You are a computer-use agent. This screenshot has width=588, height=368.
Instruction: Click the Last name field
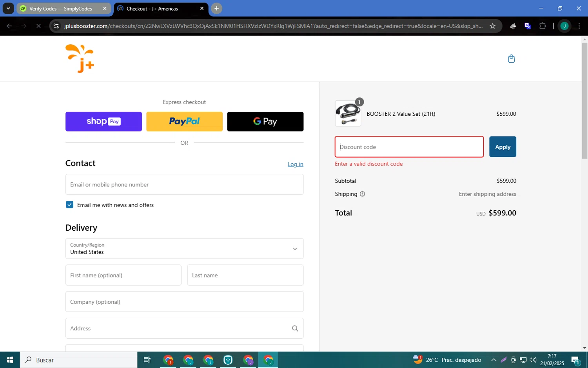coord(245,275)
